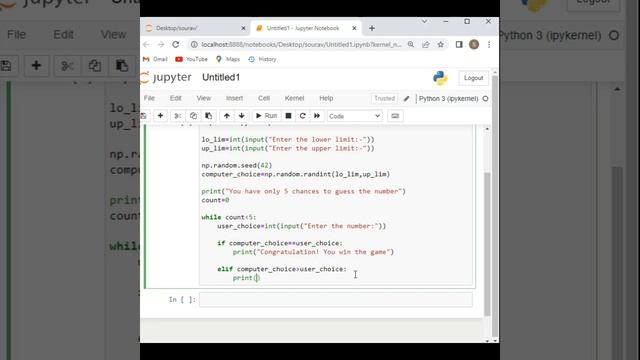
Task: Click the site info icon before localhost URL
Action: 194,44
